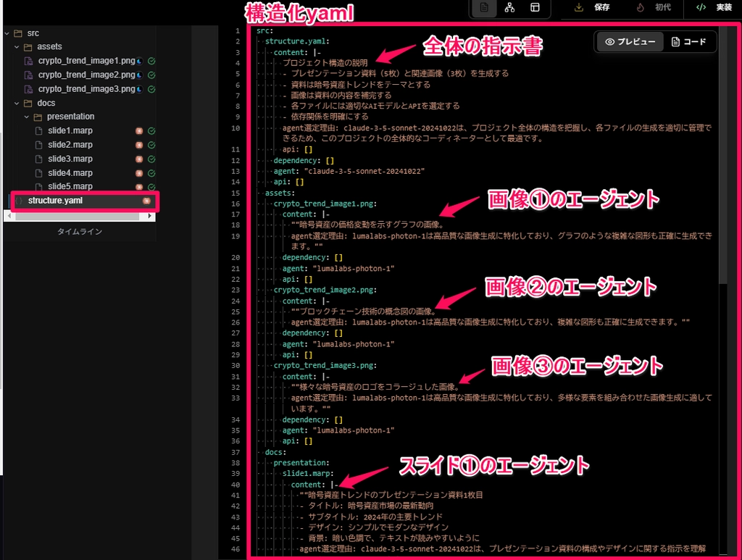Open the タイムライン panel label

pos(80,232)
